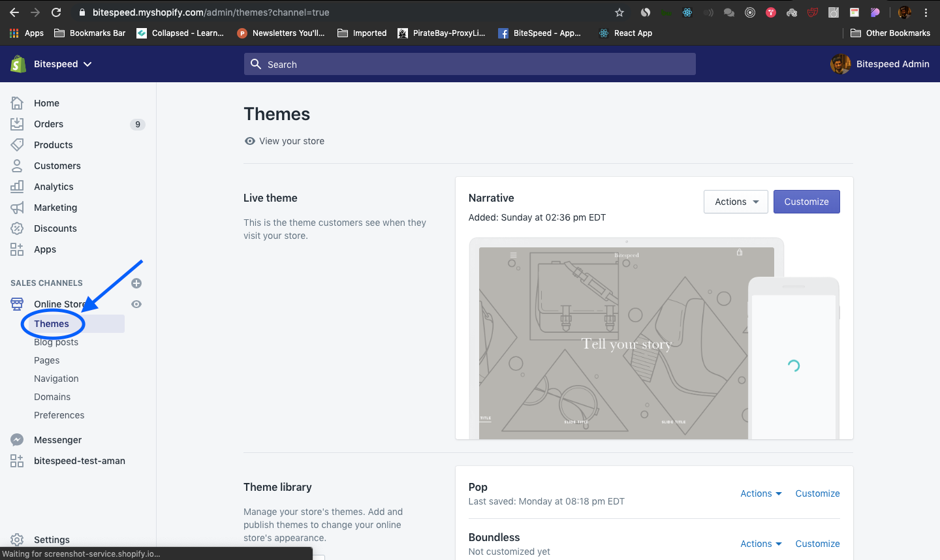Click the browser forward arrow
This screenshot has width=940, height=560.
35,12
